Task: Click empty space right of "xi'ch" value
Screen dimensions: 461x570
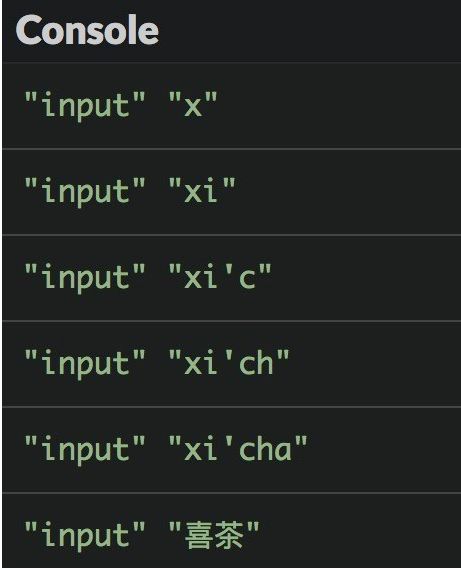Action: pyautogui.click(x=376, y=363)
